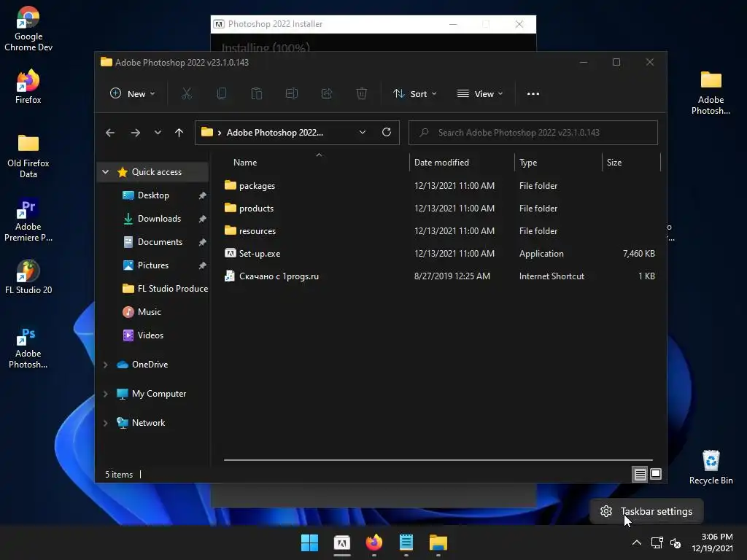Click the muted volume icon in the system tray

675,542
